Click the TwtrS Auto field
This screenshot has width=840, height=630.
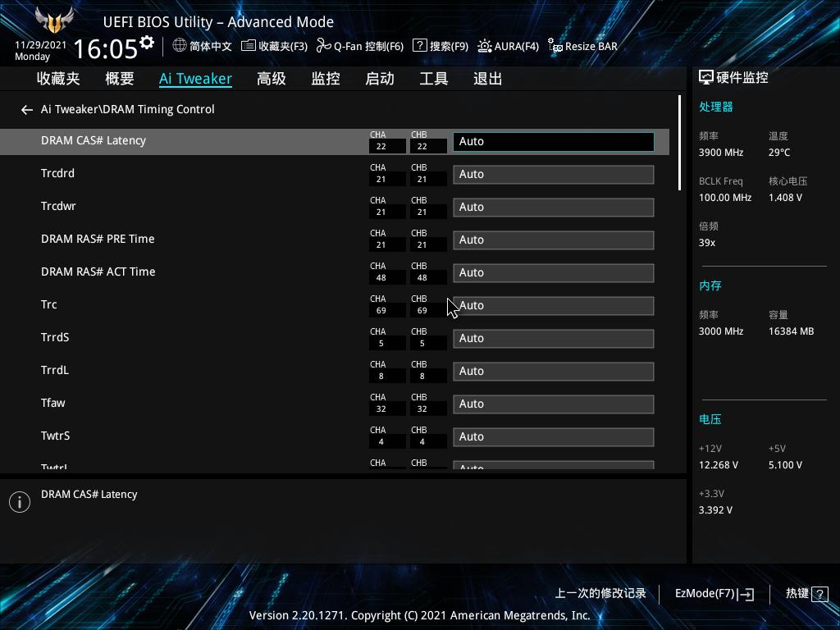pos(554,436)
